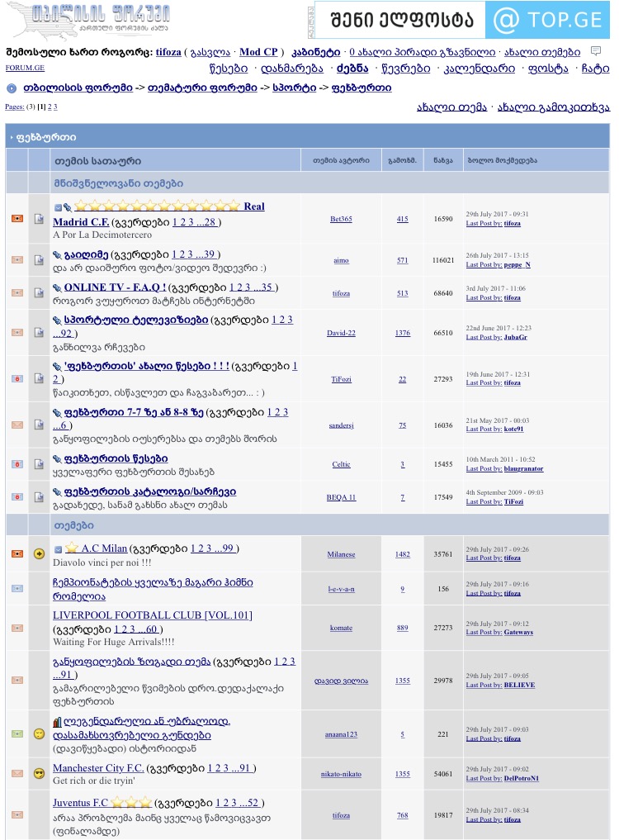Open 0 ახალი პირადი გზავნილი messages link
619x840 pixels.
click(422, 52)
